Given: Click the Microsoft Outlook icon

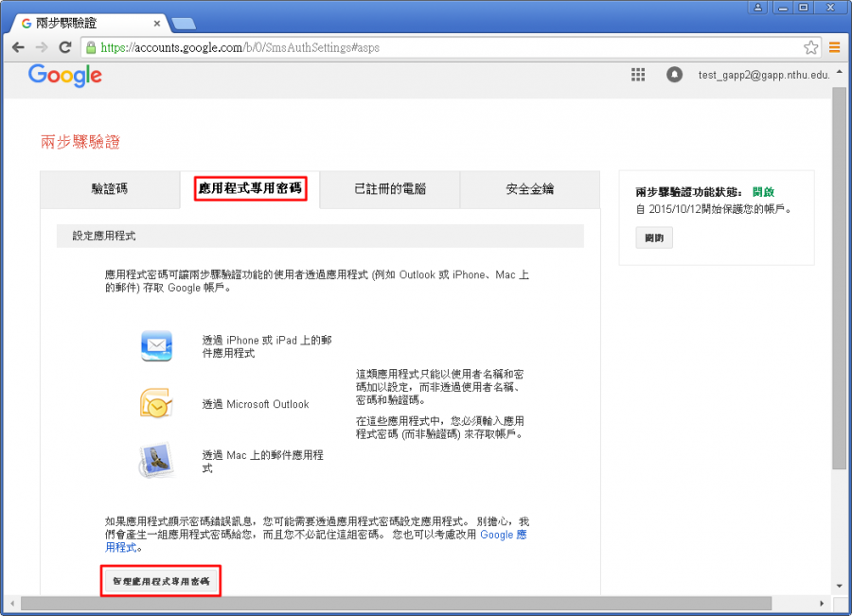Looking at the screenshot, I should pos(155,404).
